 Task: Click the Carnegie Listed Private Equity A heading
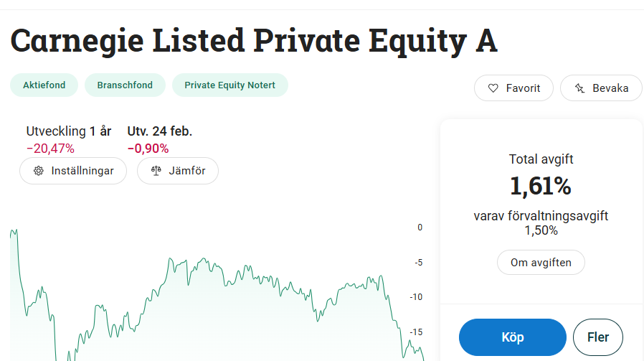(x=254, y=40)
